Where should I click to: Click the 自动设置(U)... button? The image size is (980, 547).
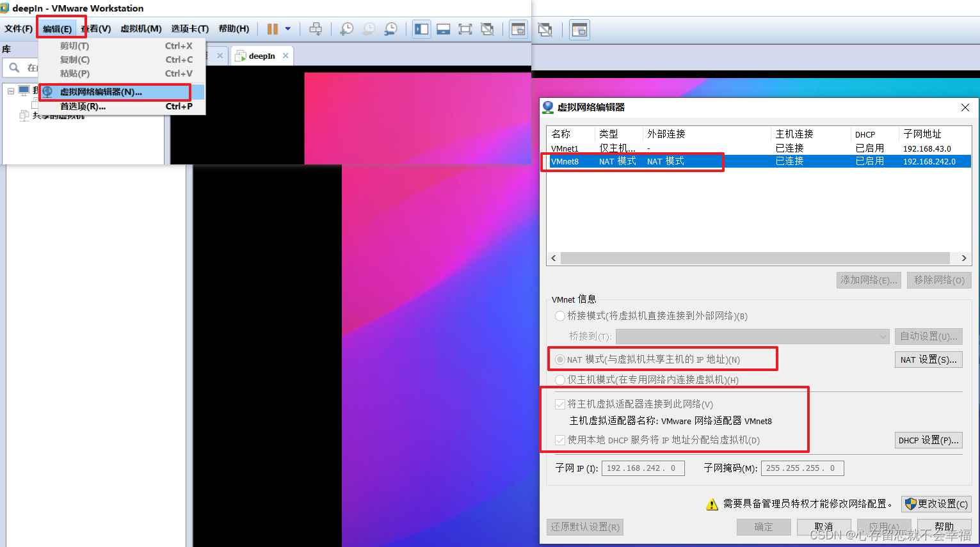(x=928, y=337)
